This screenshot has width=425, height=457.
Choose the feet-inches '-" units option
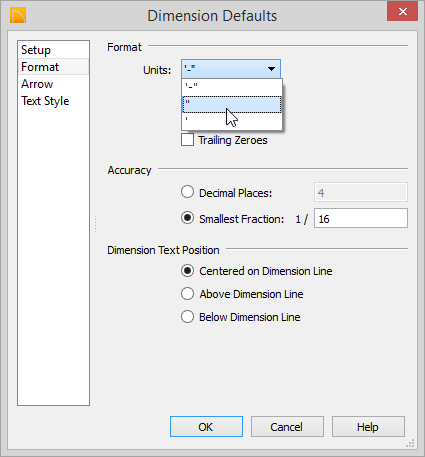[232, 87]
